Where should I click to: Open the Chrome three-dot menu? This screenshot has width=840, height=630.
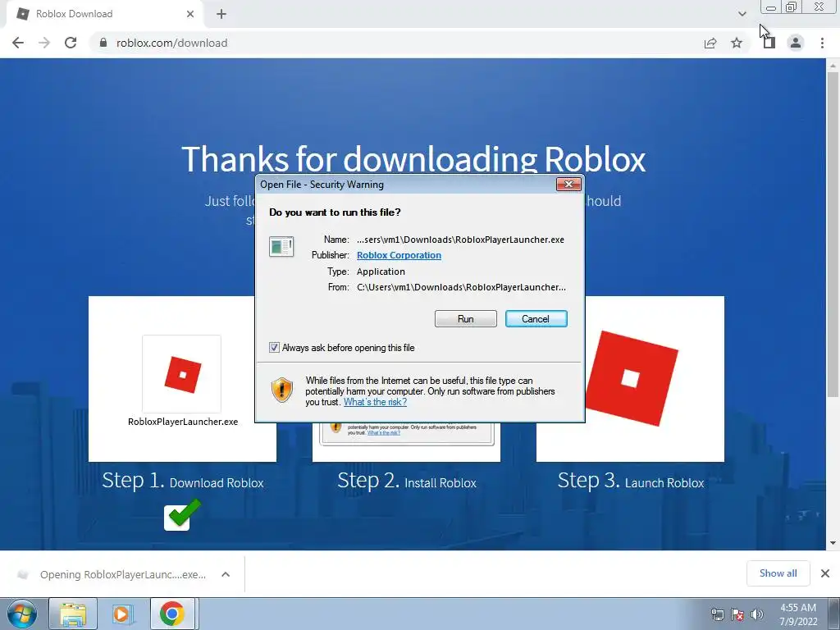point(822,43)
